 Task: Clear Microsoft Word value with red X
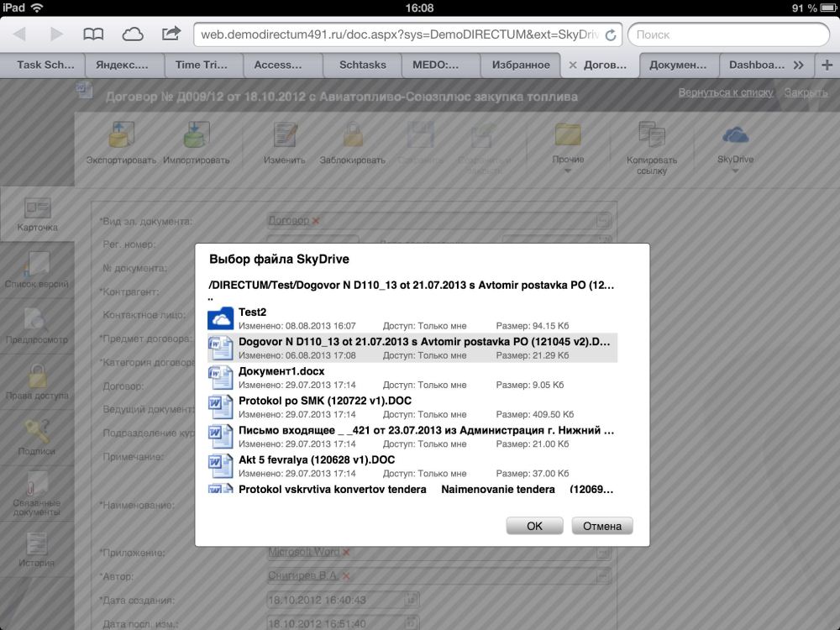click(346, 552)
